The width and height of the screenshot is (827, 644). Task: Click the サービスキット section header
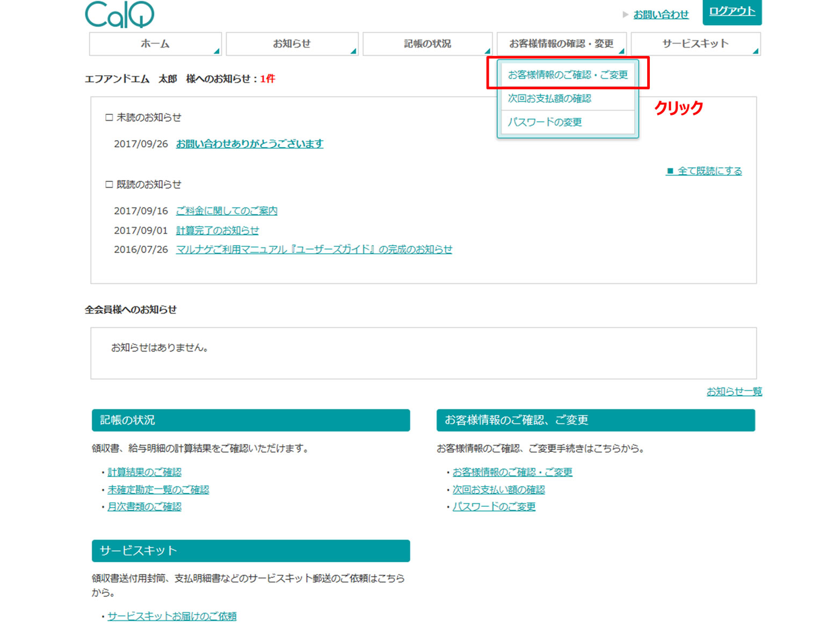pos(251,551)
